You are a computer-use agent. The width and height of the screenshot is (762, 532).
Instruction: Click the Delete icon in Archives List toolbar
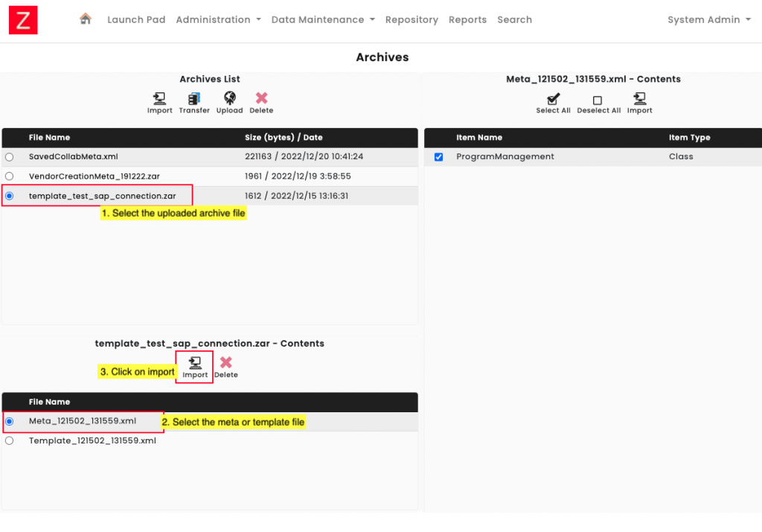click(x=261, y=102)
